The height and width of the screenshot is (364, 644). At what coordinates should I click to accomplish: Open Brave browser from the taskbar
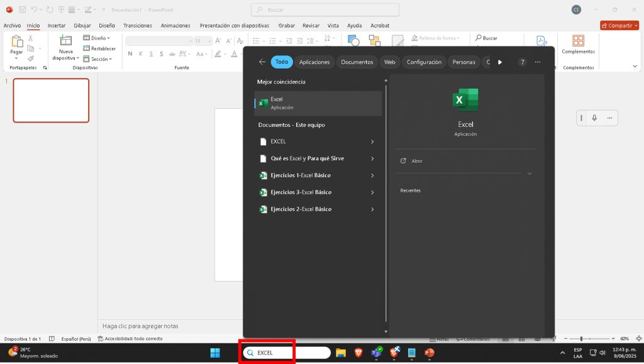pos(358,353)
